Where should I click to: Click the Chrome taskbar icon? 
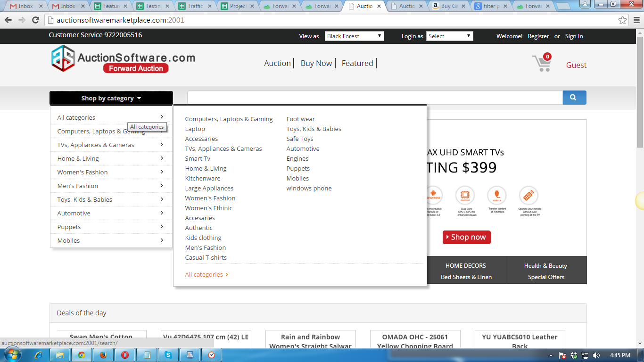click(x=82, y=355)
